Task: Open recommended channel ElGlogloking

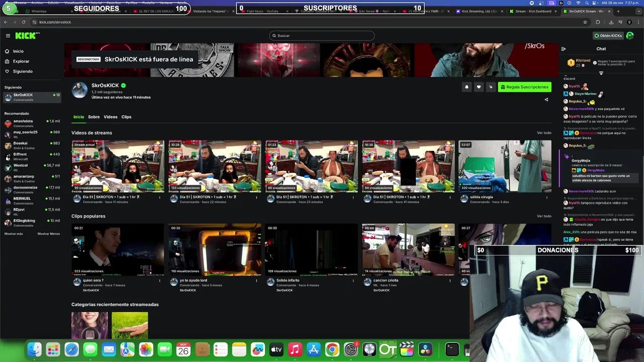Action: [x=32, y=223]
